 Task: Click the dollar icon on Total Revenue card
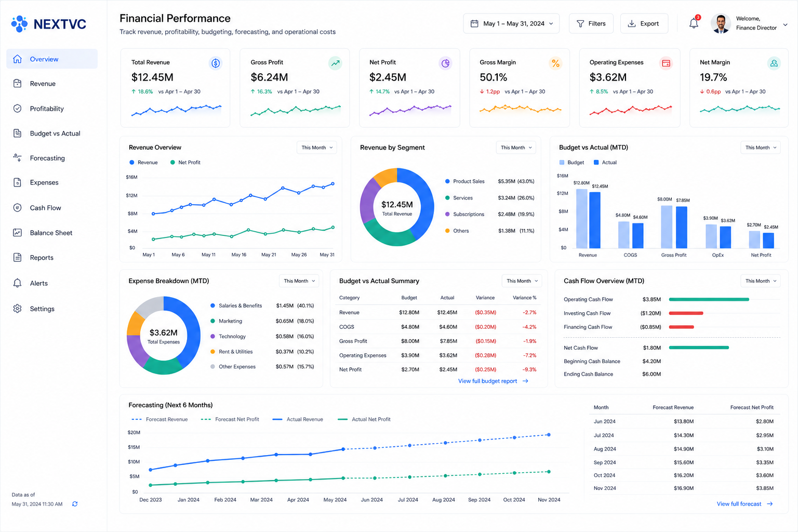point(215,63)
